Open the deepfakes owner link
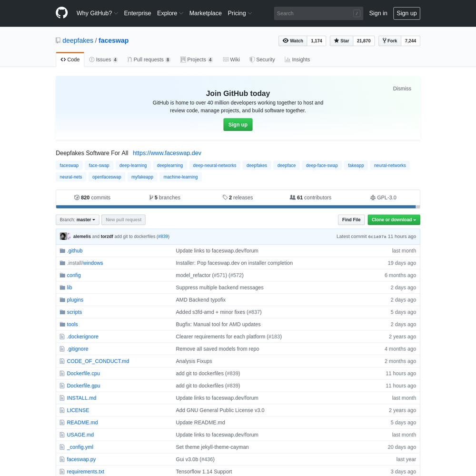 click(x=78, y=40)
